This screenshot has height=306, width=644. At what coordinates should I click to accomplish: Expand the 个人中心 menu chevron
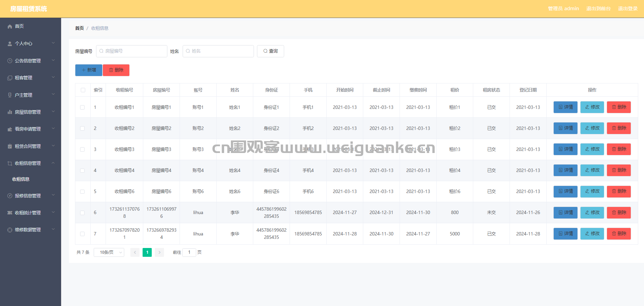point(53,43)
